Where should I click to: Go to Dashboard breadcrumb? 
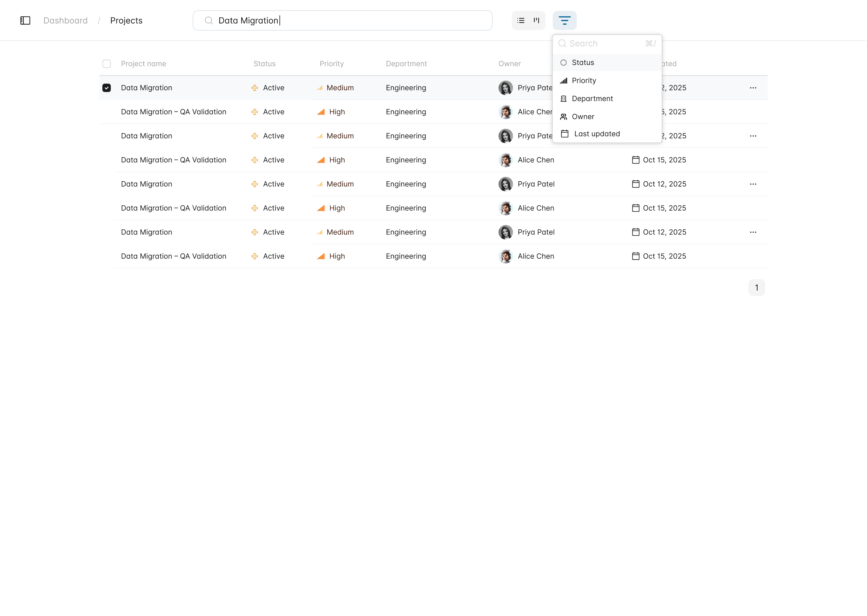[65, 21]
